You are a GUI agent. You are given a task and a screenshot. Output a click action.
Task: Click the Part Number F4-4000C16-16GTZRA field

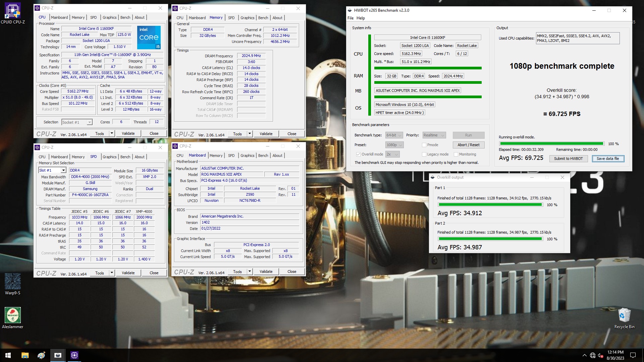click(x=90, y=195)
